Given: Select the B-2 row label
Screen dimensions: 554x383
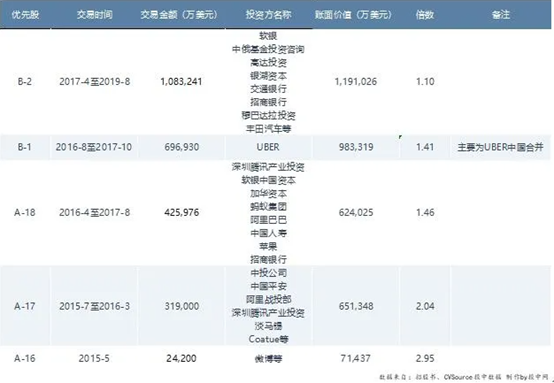Looking at the screenshot, I should coord(25,82).
